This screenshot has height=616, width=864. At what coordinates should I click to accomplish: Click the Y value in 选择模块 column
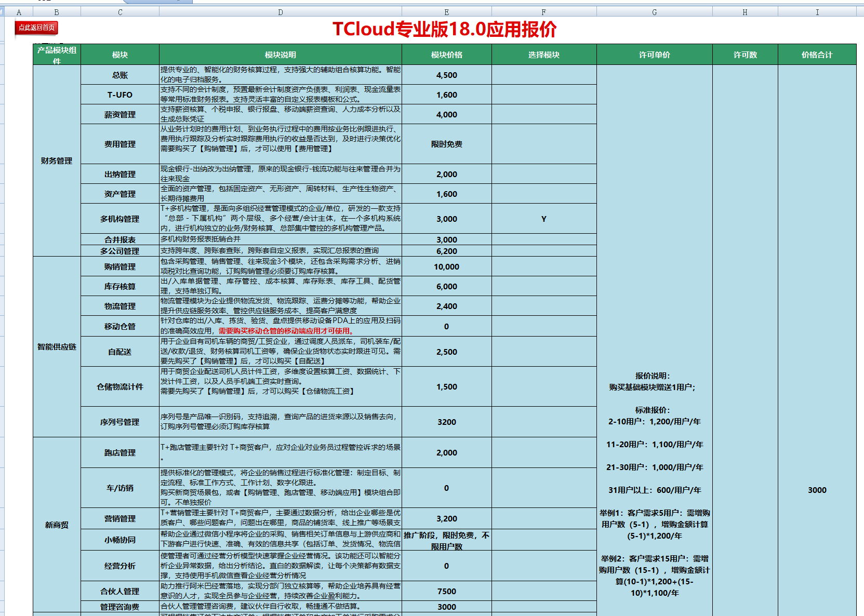[544, 219]
